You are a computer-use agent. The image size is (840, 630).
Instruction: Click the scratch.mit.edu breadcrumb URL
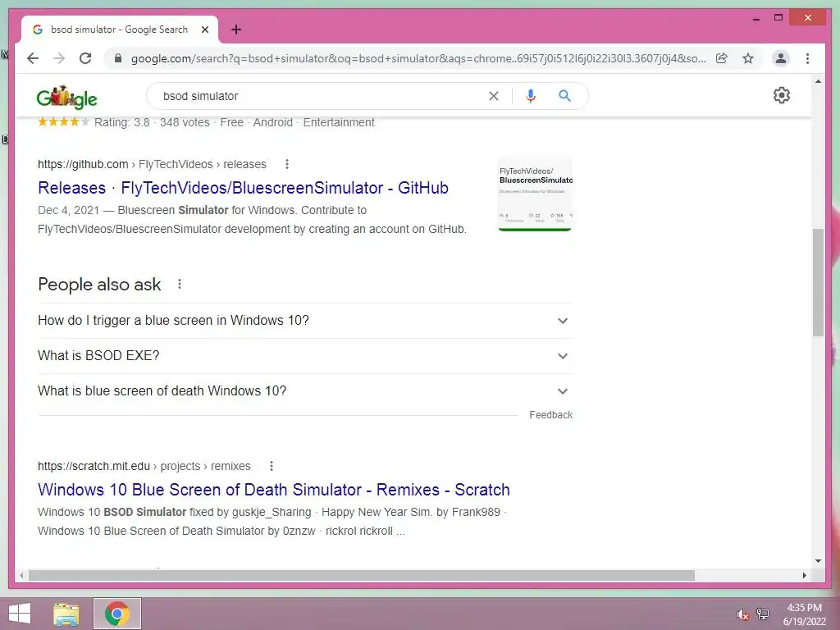coord(144,466)
